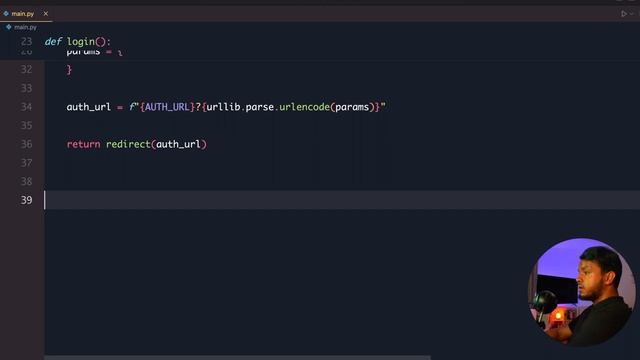This screenshot has height=360, width=640.
Task: Click the line number 23 in sticky header
Action: click(x=26, y=42)
